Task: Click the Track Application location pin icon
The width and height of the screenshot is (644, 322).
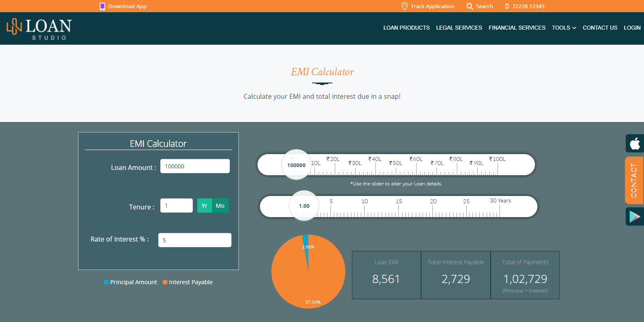Action: pos(404,6)
